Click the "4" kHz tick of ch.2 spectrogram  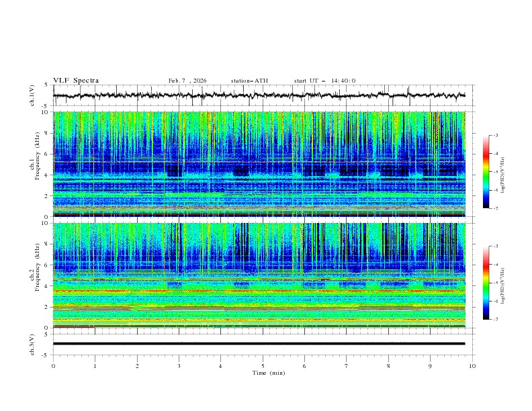pyautogui.click(x=47, y=286)
